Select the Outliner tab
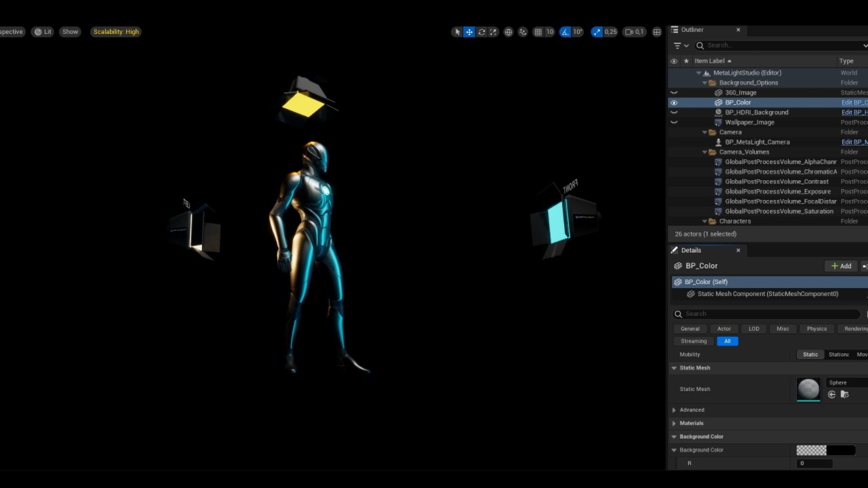 692,30
